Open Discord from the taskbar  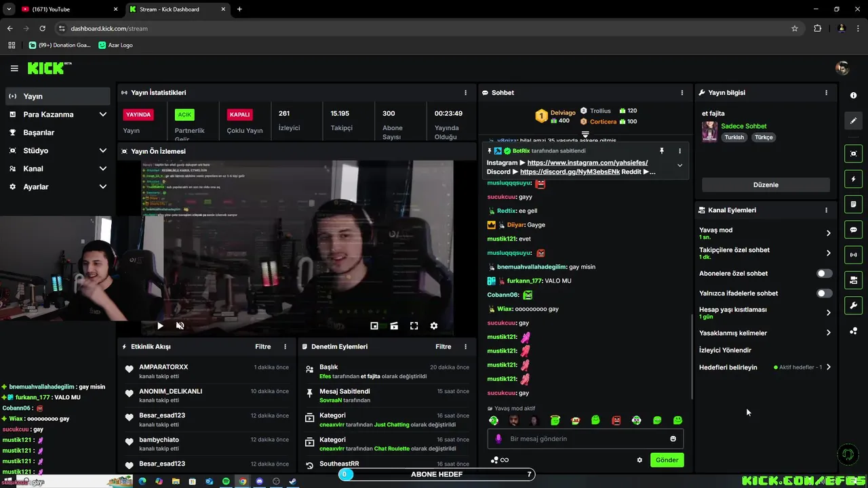point(259,481)
